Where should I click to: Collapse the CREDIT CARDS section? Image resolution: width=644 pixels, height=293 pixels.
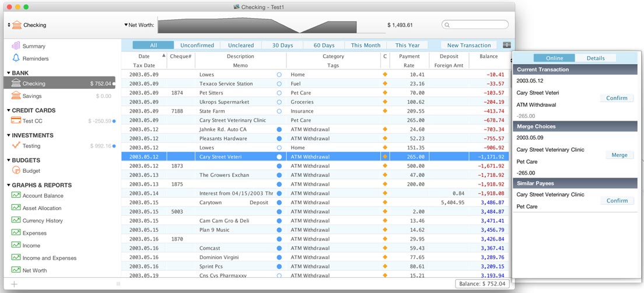tap(9, 110)
